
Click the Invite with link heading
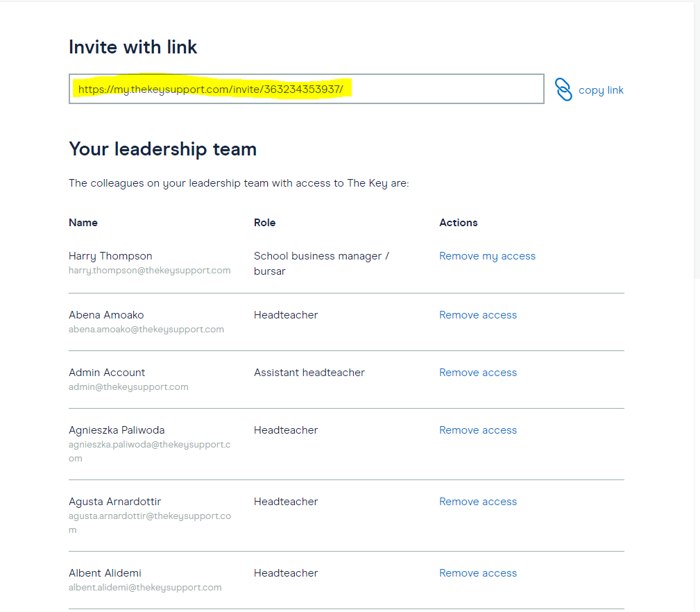coord(133,47)
